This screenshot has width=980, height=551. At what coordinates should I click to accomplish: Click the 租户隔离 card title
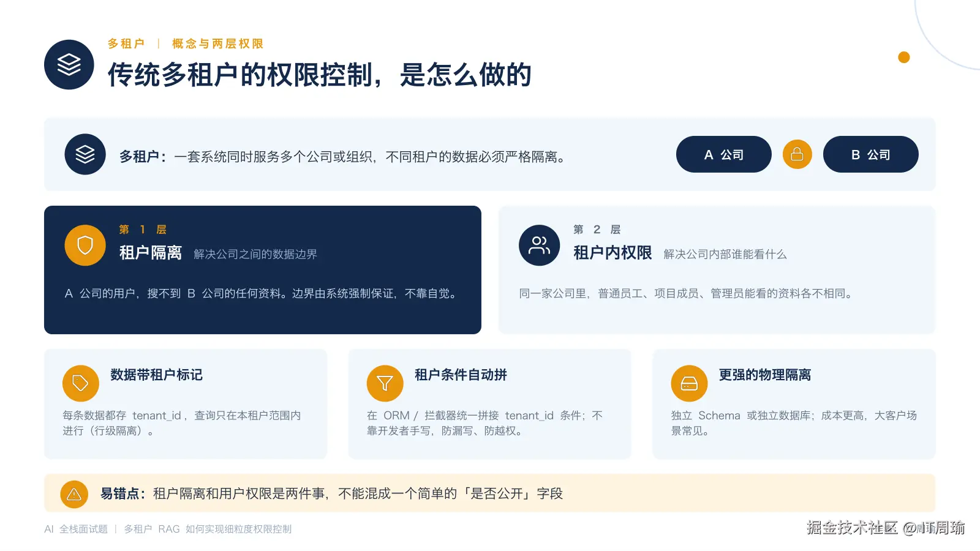150,253
